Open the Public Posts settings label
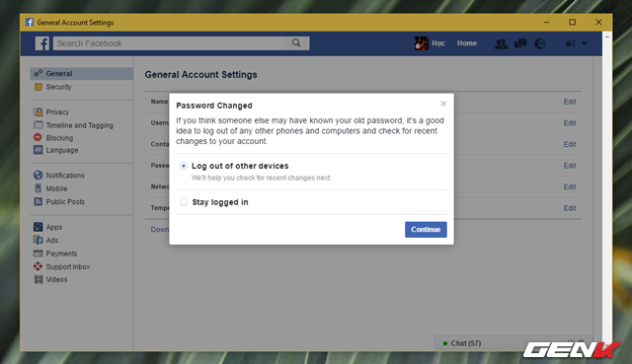 (x=65, y=202)
